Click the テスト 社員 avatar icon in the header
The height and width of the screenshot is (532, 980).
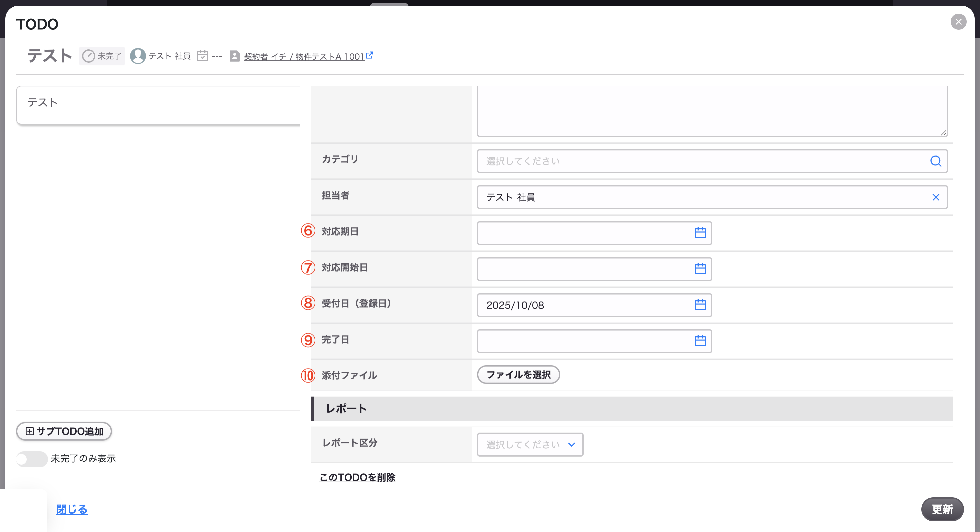click(x=138, y=56)
